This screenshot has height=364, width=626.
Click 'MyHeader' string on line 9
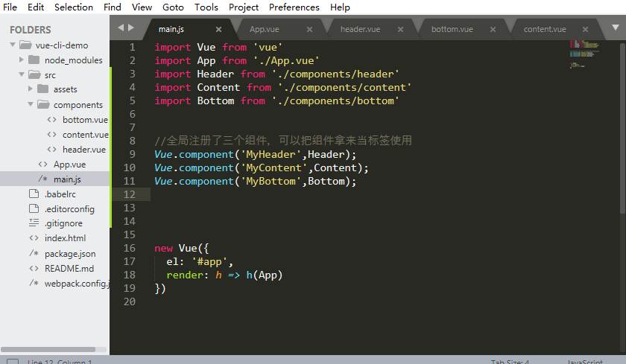(271, 154)
